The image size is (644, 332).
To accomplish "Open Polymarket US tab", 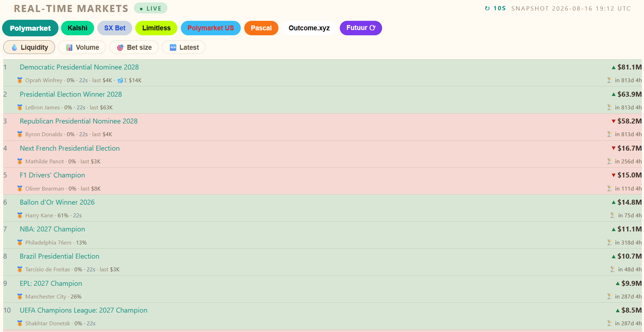I will tap(211, 28).
